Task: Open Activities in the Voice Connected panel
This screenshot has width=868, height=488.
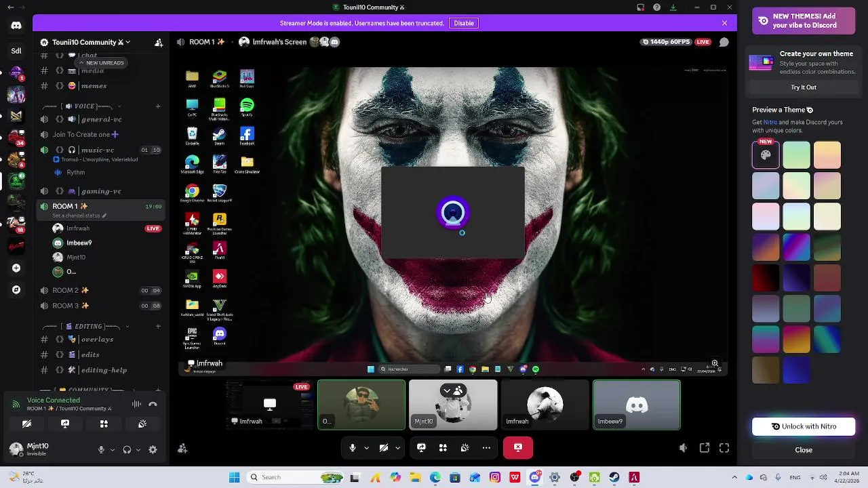Action: click(x=104, y=424)
